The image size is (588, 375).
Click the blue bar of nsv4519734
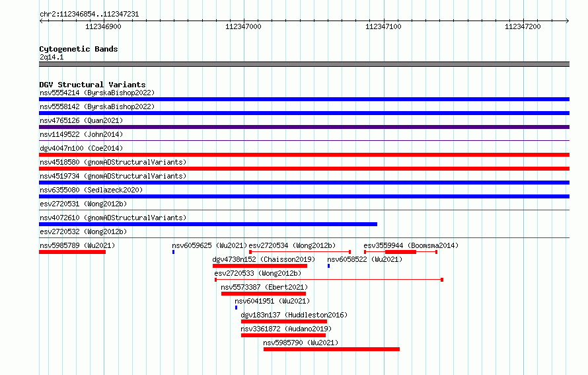click(x=304, y=183)
